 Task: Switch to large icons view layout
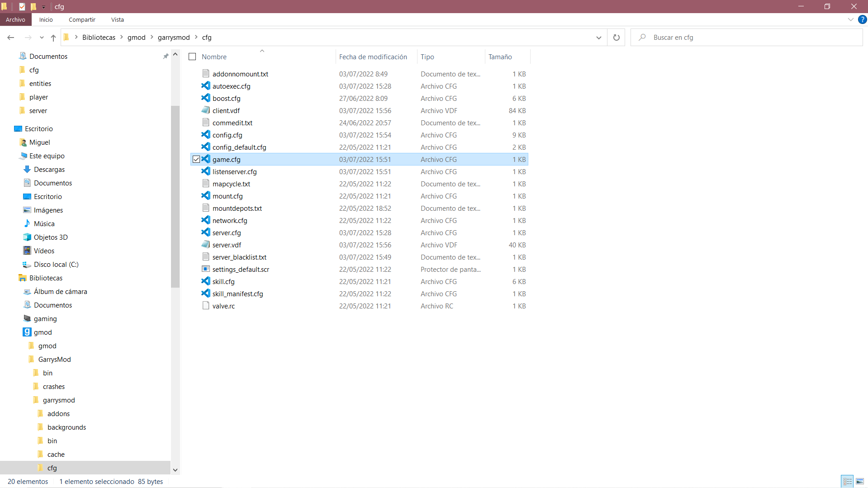click(x=860, y=481)
